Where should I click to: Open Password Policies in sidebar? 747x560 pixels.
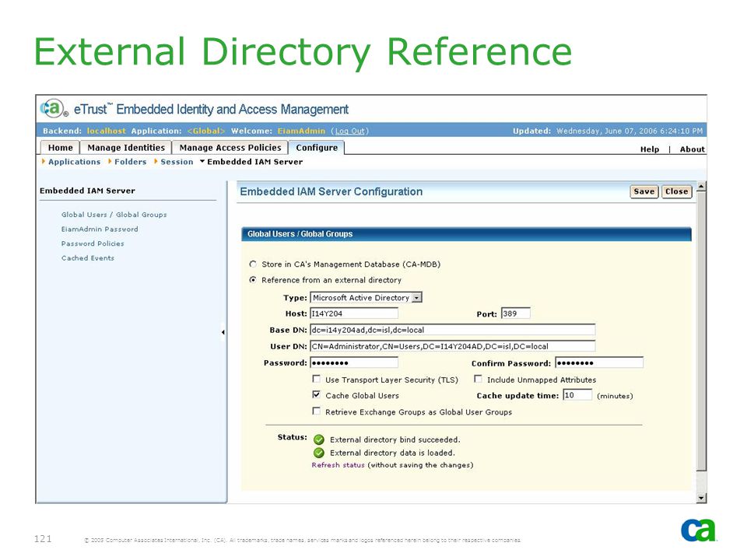pyautogui.click(x=93, y=243)
